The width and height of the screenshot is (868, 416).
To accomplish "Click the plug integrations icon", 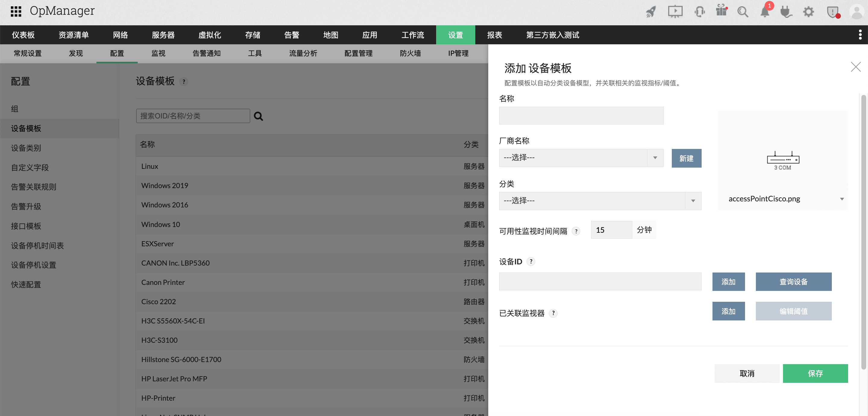I will (786, 12).
